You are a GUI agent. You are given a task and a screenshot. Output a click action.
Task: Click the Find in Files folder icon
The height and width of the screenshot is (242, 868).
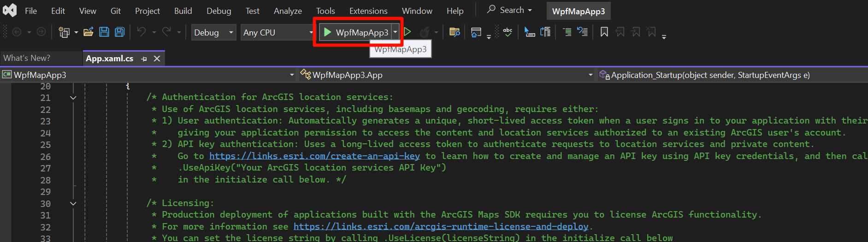455,32
